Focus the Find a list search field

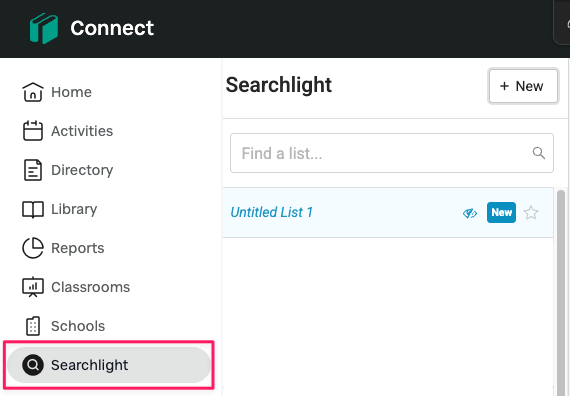click(x=392, y=153)
